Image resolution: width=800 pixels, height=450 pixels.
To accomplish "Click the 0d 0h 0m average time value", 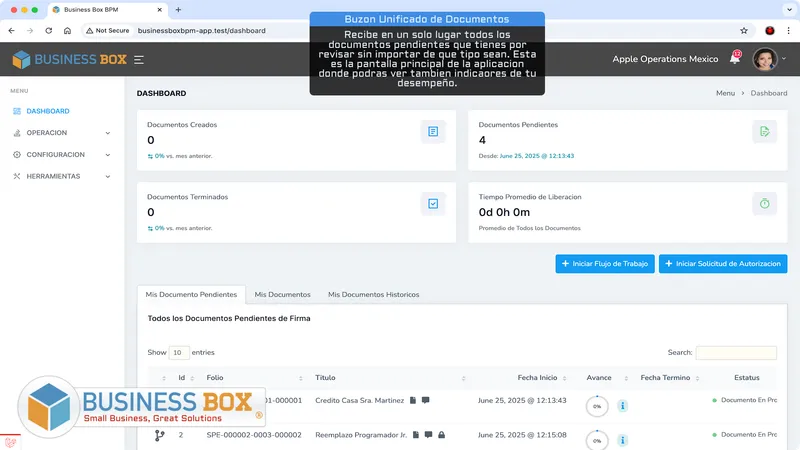I will pos(504,212).
